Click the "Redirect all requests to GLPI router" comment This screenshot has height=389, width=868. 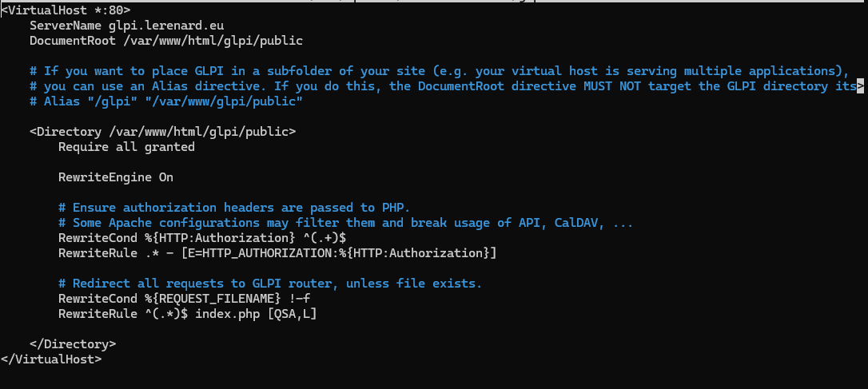[x=269, y=284]
